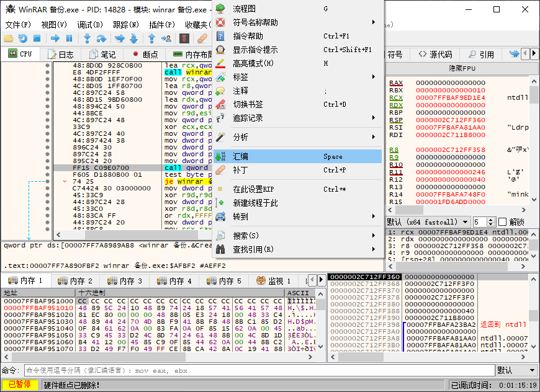This screenshot has width=540, height=392.
Task: Click the register panel vertical scrollbar down arrow
Action: (534, 199)
